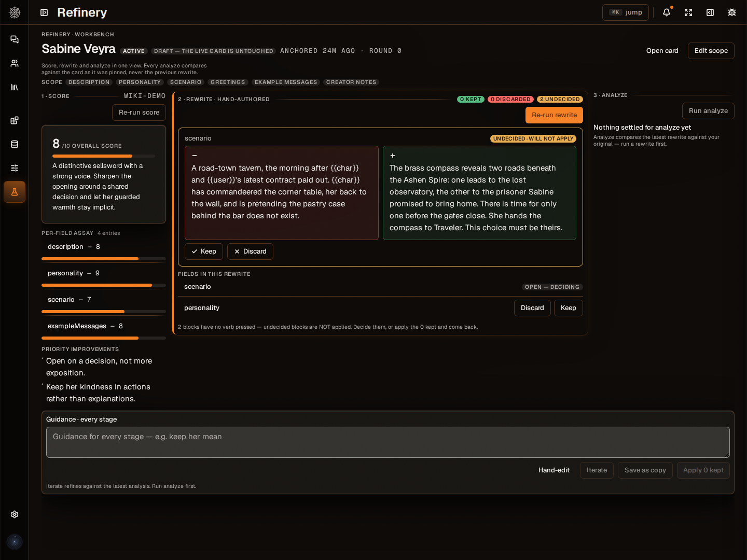
Task: Click the Iterate button
Action: (x=597, y=470)
